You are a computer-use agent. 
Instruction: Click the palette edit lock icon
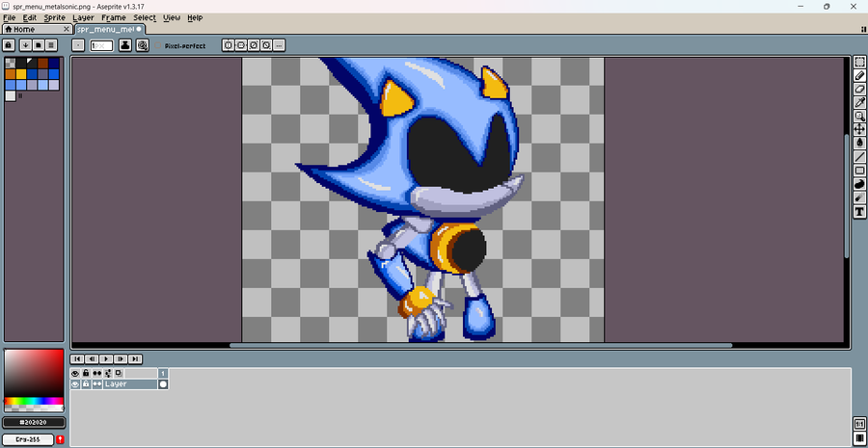[9, 45]
